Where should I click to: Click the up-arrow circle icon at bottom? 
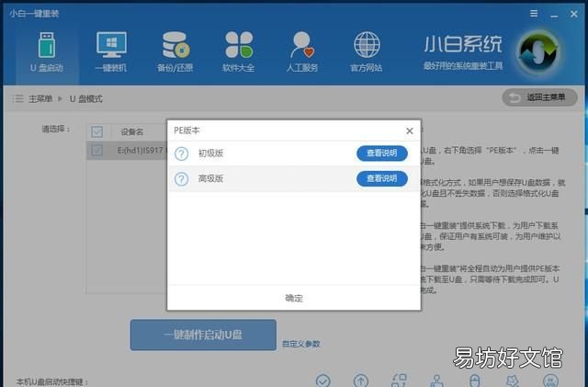(x=361, y=381)
